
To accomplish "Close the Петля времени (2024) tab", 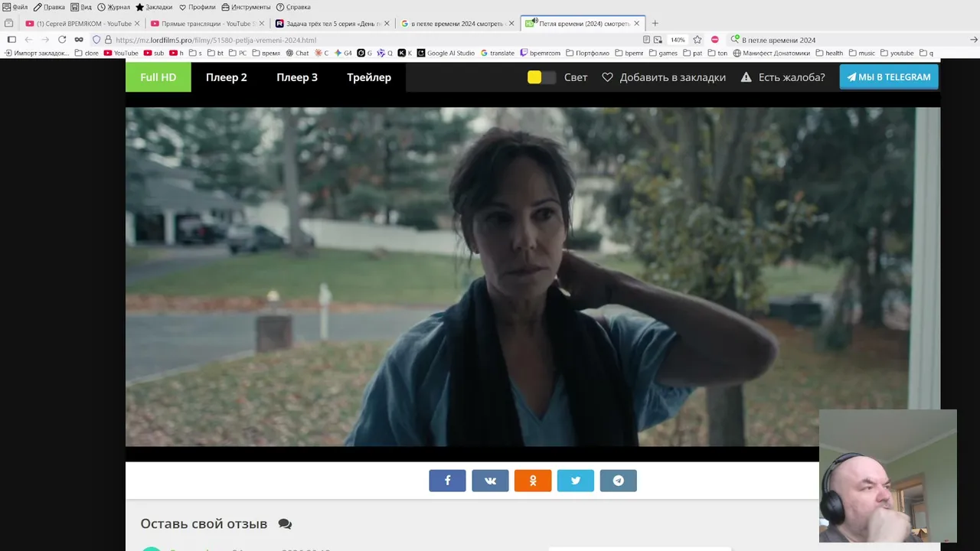I will tap(636, 24).
